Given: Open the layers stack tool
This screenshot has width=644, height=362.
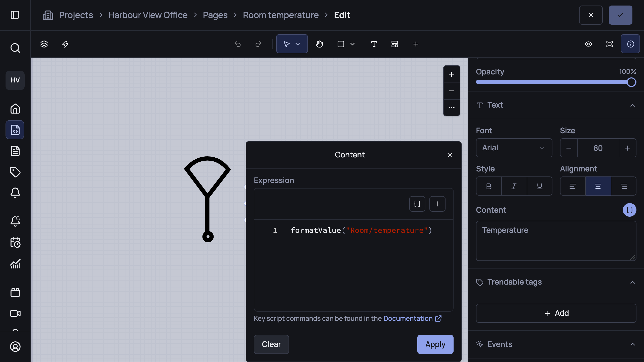Looking at the screenshot, I should [44, 44].
